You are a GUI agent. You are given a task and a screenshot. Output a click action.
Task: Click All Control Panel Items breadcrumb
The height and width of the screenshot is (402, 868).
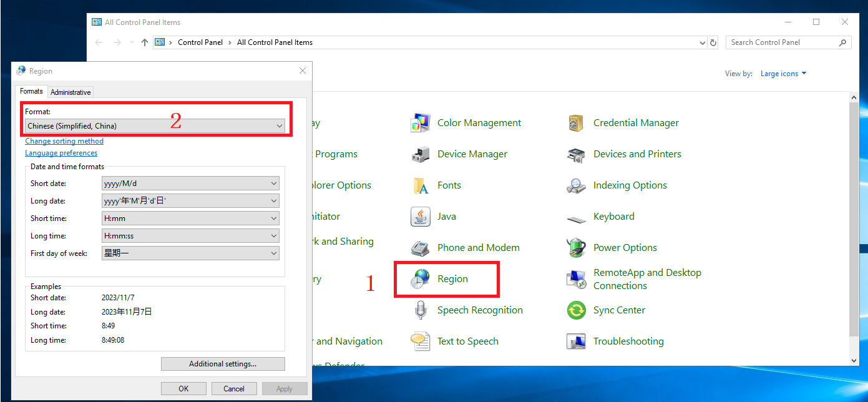tap(275, 42)
